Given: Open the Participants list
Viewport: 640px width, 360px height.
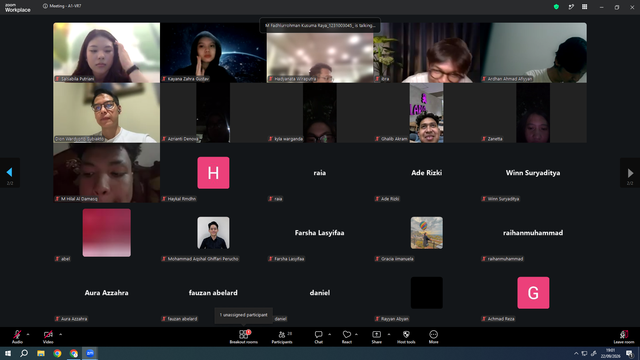Looking at the screenshot, I should (x=282, y=337).
